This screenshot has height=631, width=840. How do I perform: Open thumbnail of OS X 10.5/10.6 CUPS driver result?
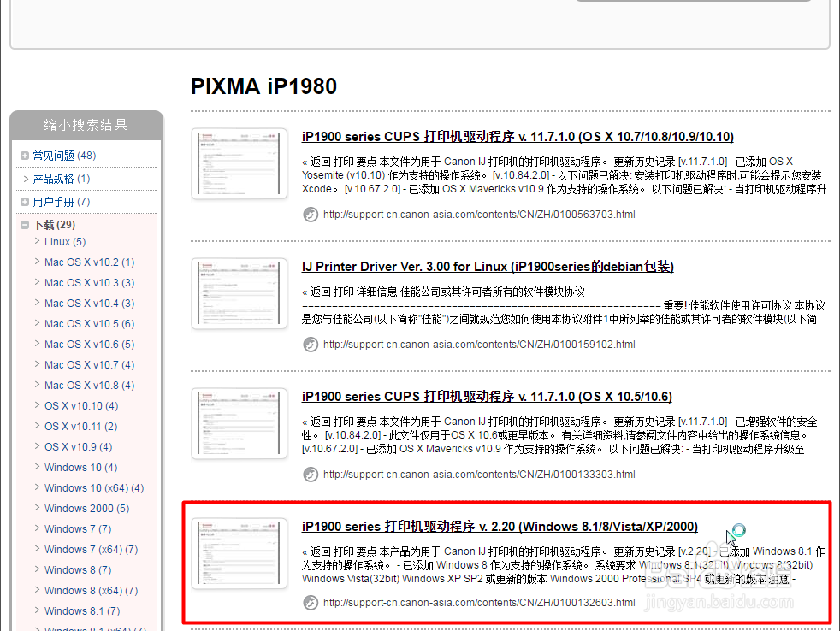(x=240, y=424)
